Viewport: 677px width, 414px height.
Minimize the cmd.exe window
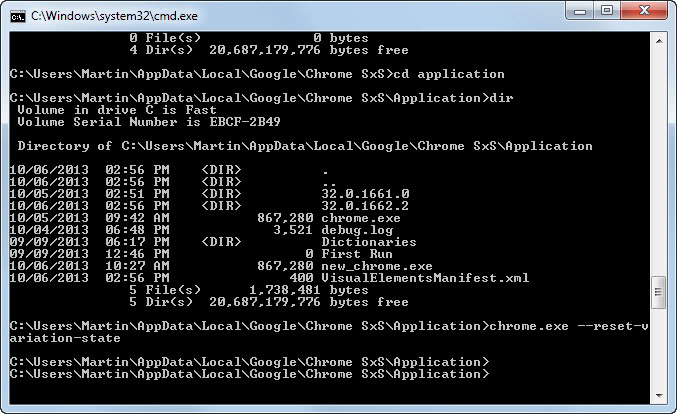tap(579, 10)
